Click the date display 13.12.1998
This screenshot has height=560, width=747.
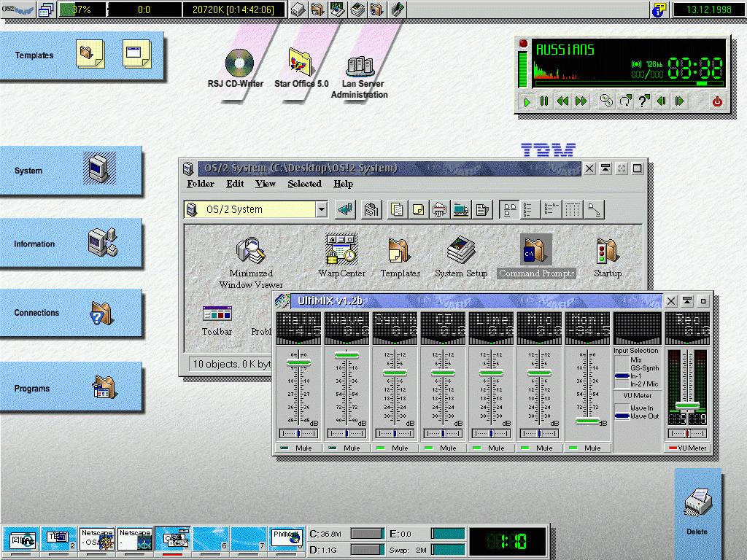coord(708,9)
